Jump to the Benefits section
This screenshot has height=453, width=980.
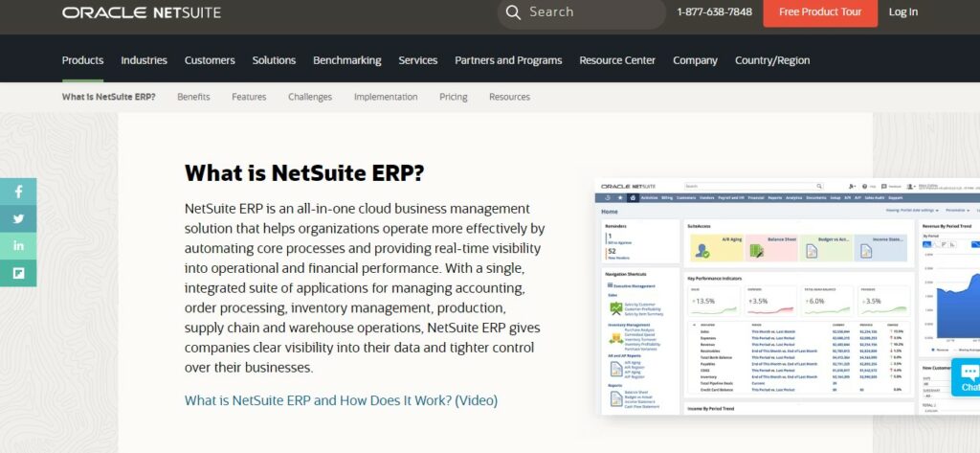coord(193,97)
